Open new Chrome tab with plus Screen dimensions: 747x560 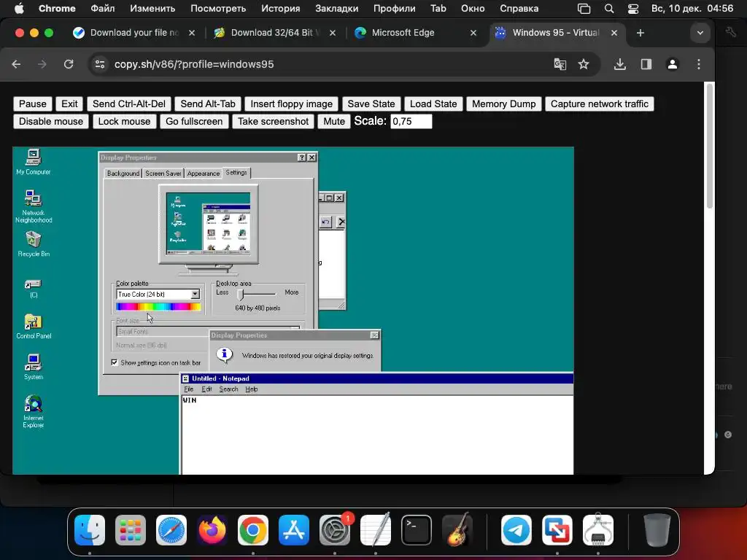(640, 33)
